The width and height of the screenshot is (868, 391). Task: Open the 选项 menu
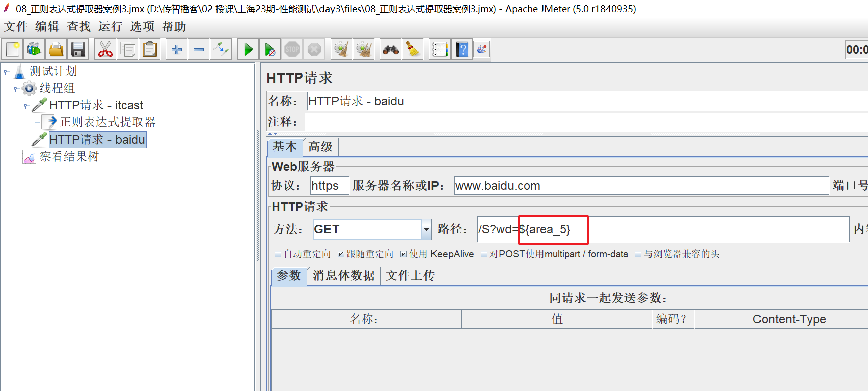(142, 26)
